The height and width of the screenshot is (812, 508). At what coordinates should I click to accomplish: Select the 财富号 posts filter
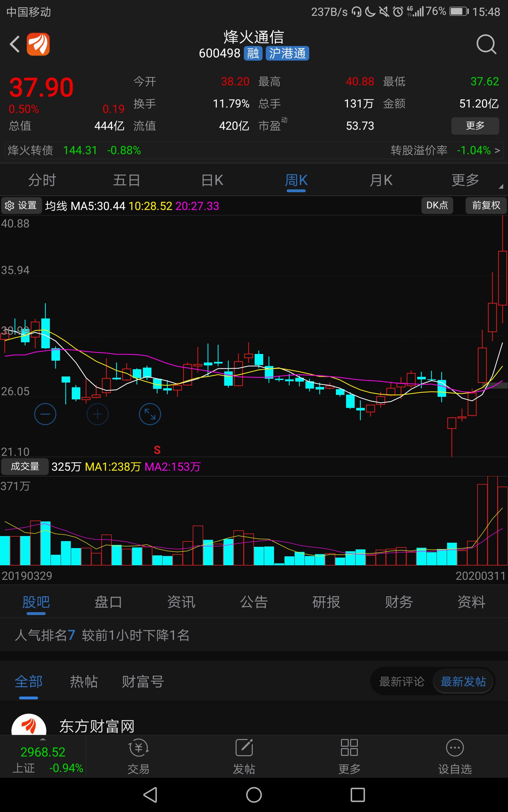(143, 681)
